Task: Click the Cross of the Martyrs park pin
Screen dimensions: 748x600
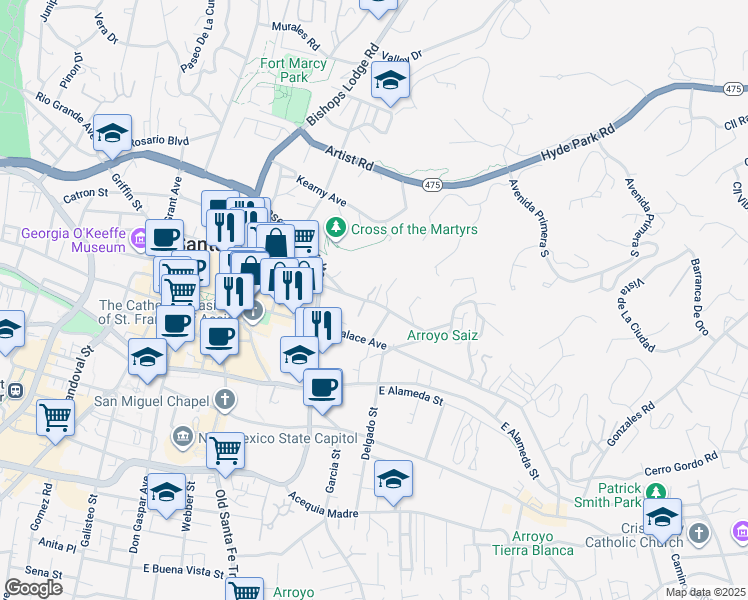Action: click(337, 229)
